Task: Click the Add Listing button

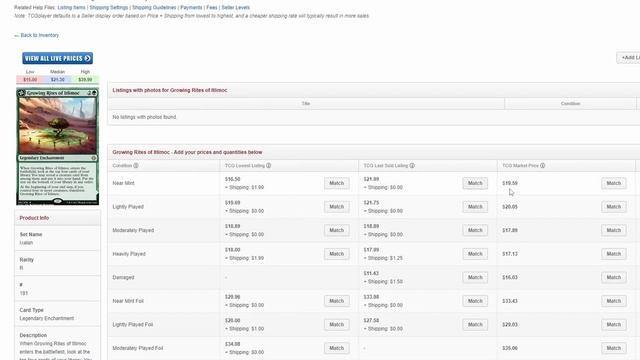Action: [629, 58]
